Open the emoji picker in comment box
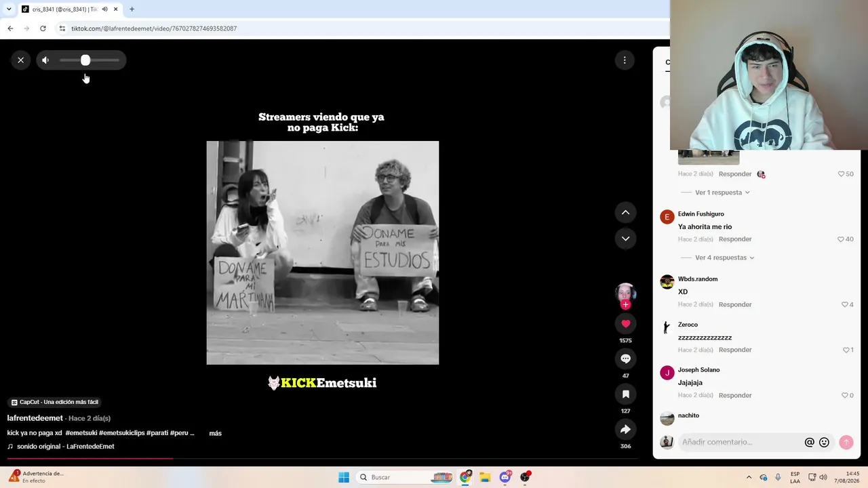868x488 pixels. point(824,442)
